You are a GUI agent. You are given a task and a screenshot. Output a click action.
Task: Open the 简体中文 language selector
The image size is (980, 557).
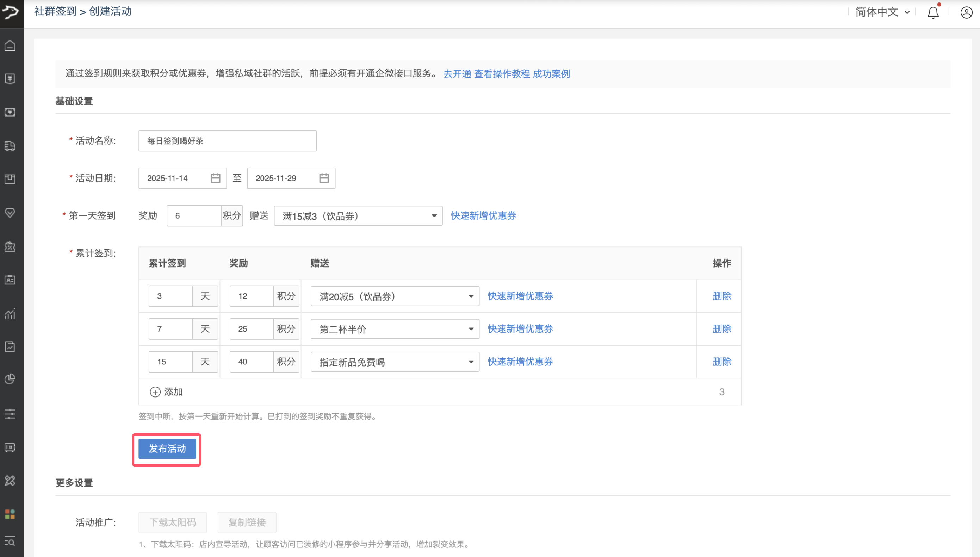pos(882,12)
